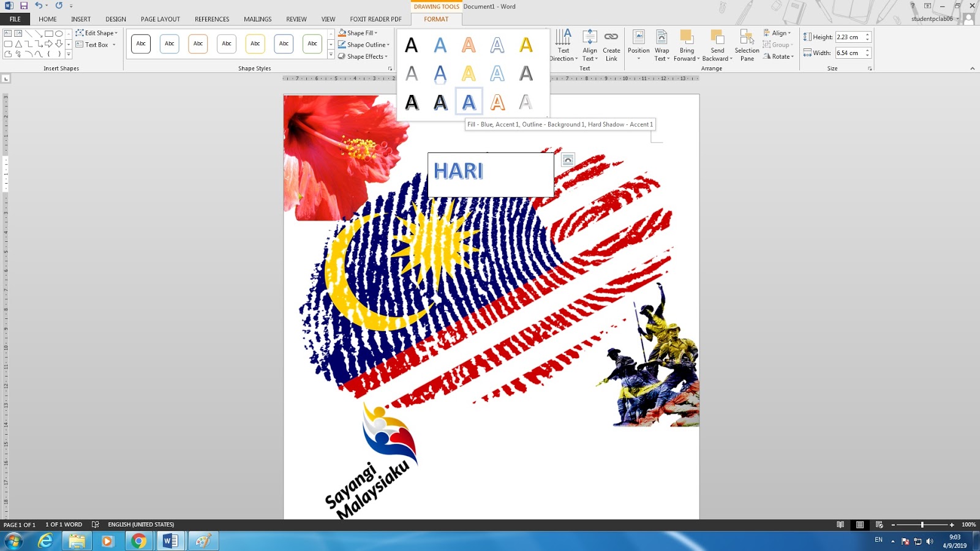Apply the black outline Abc shape style
This screenshot has width=980, height=551.
(x=141, y=43)
